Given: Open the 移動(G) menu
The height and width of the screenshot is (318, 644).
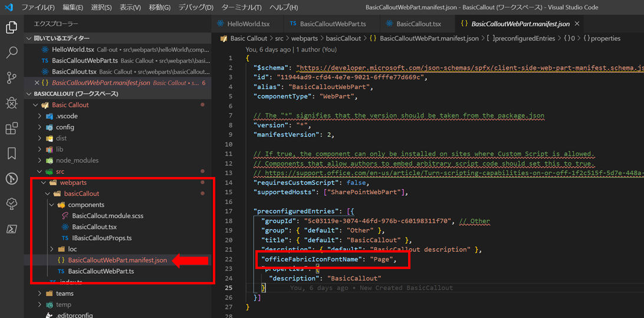Looking at the screenshot, I should pos(159,8).
